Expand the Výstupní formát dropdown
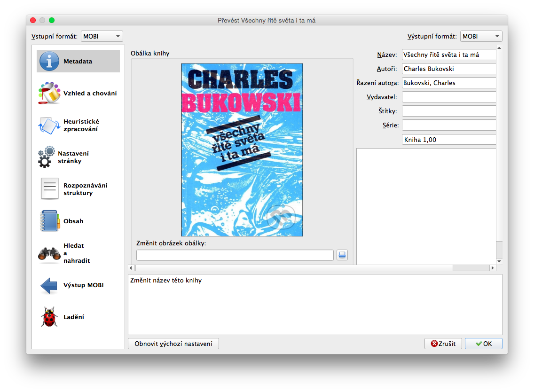Viewport: 534px width, 392px height. tap(481, 36)
